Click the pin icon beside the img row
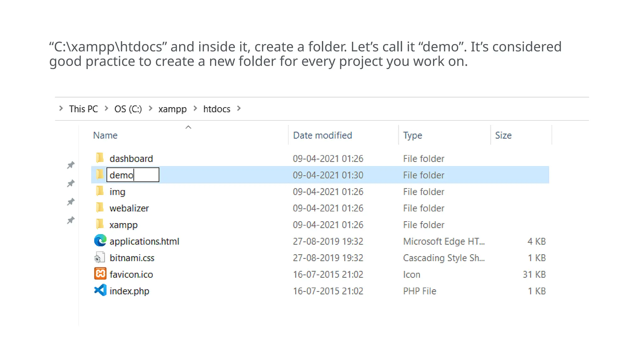Viewport: 644px width, 362px height. (x=71, y=201)
